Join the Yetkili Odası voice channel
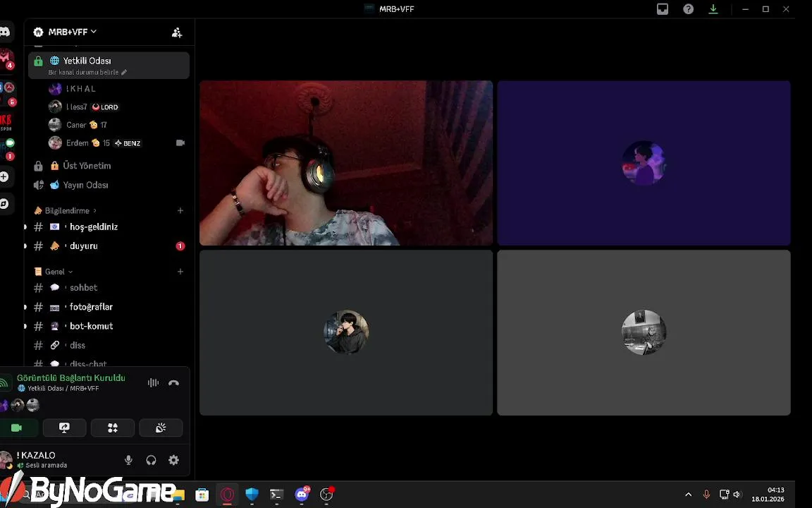 tap(109, 66)
